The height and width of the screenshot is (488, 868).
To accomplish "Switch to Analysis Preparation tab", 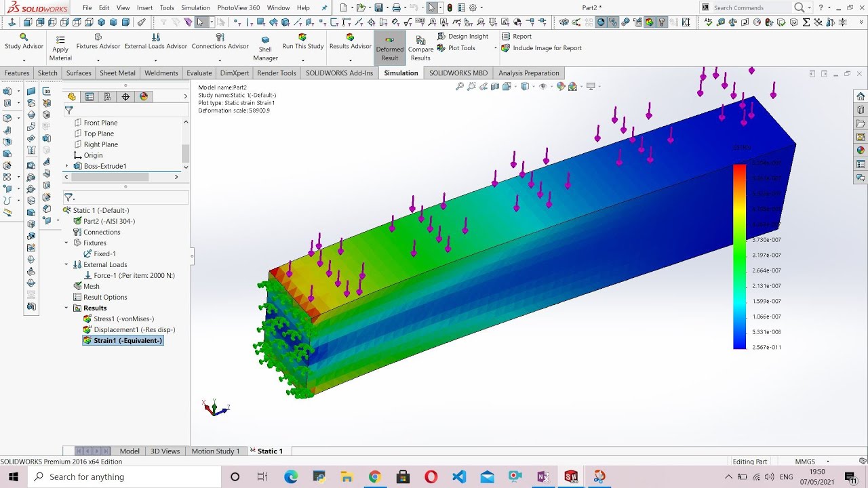I will [x=529, y=73].
